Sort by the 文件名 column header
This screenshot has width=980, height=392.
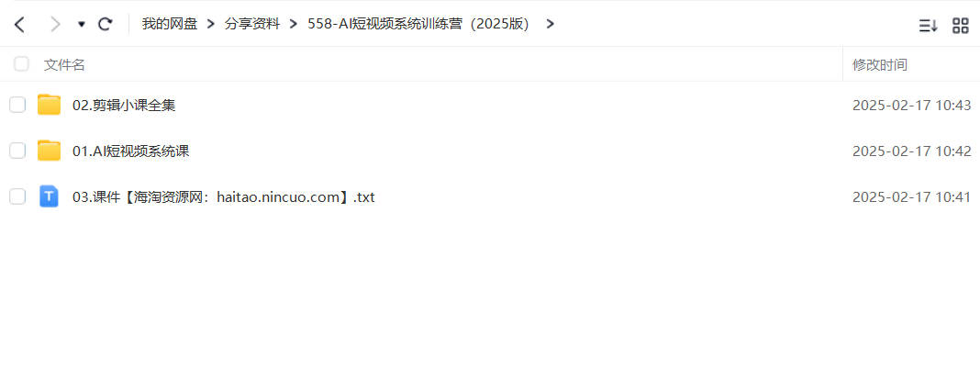[64, 64]
